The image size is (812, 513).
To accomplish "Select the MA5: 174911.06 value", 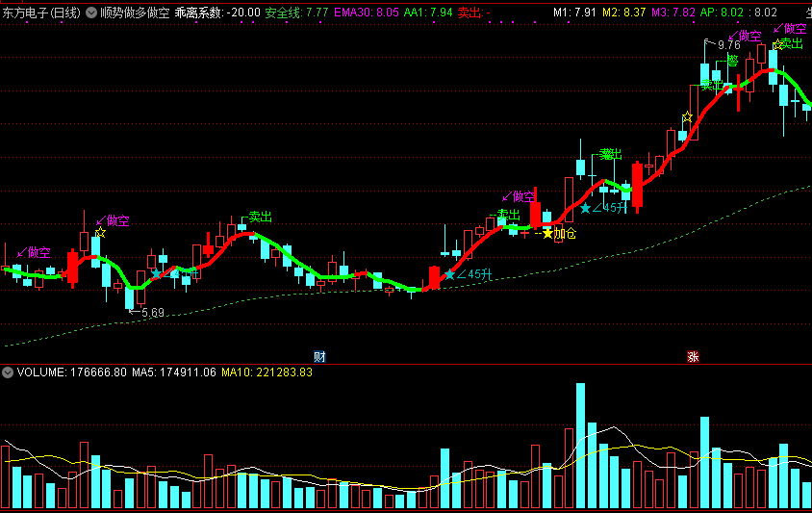I will tap(174, 372).
